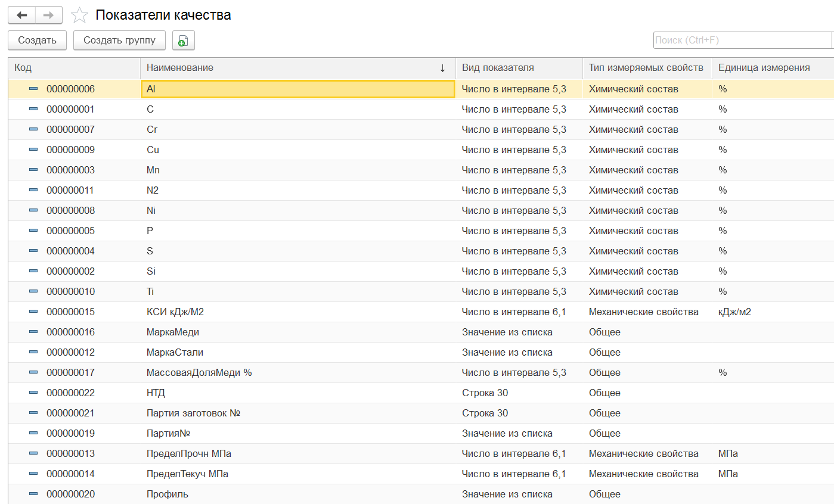834x504 pixels.
Task: Click the copy-create document icon button
Action: 183,41
